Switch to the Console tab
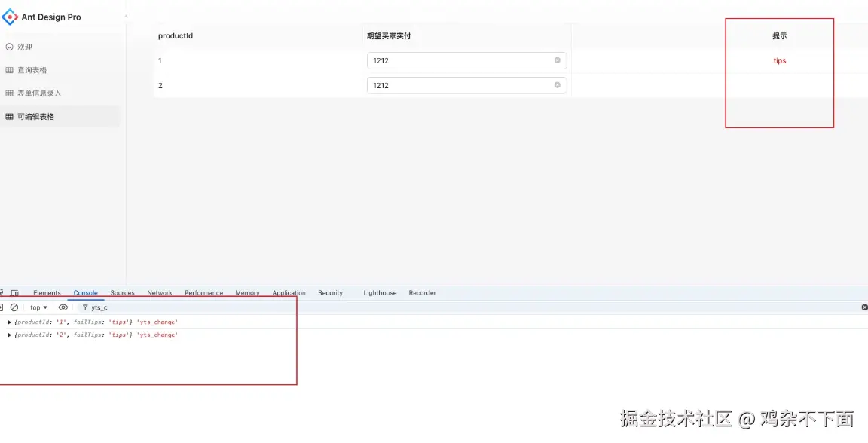 tap(86, 293)
